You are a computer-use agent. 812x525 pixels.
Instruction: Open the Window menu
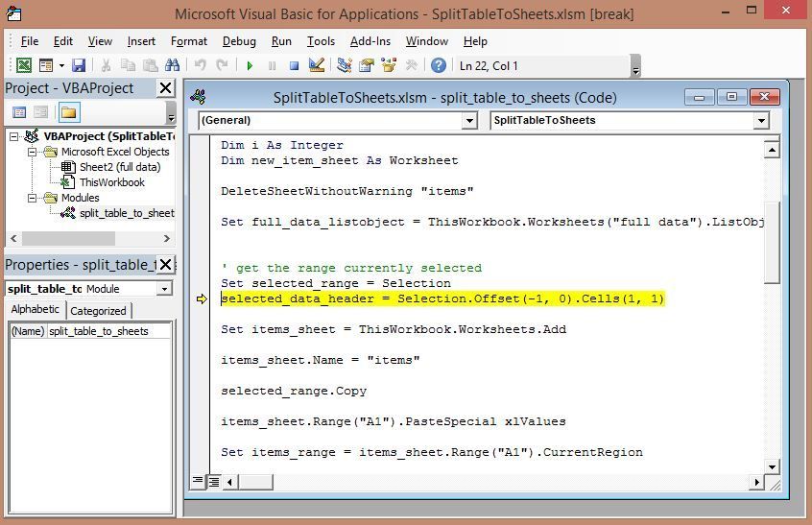pos(427,41)
